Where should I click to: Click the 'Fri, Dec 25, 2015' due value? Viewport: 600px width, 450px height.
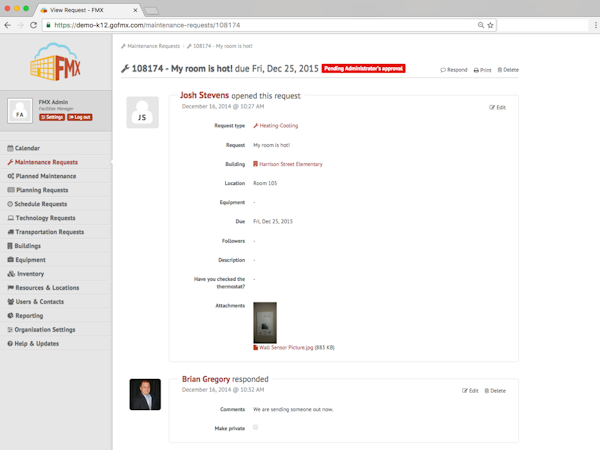click(273, 222)
